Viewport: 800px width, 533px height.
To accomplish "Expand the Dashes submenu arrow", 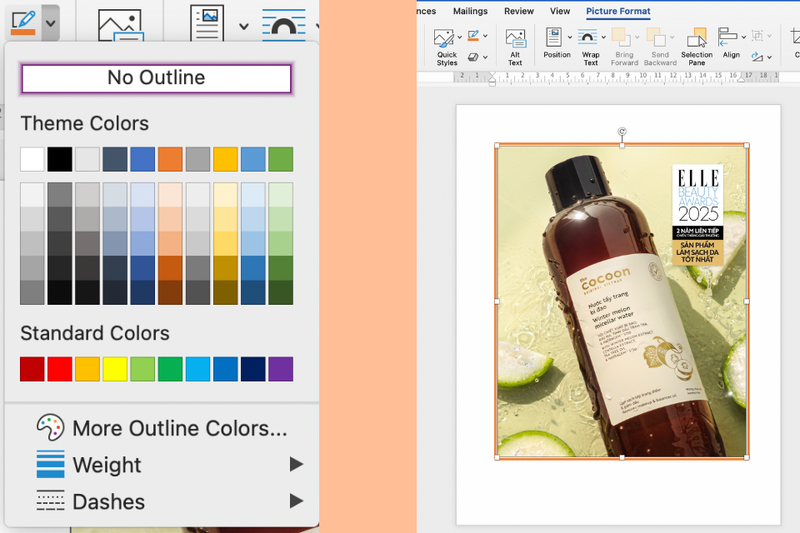I will click(x=296, y=501).
